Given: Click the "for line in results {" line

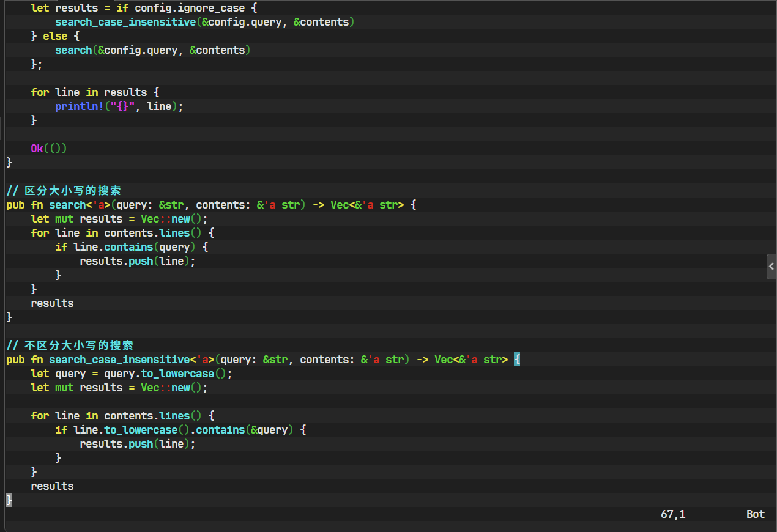Looking at the screenshot, I should coord(95,92).
